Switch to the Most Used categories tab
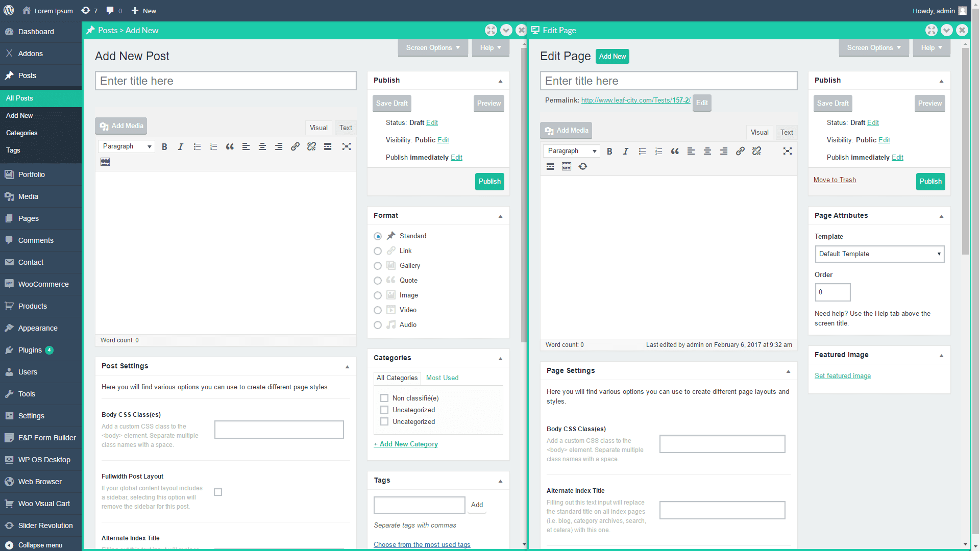Viewport: 980px width, 551px height. click(442, 378)
